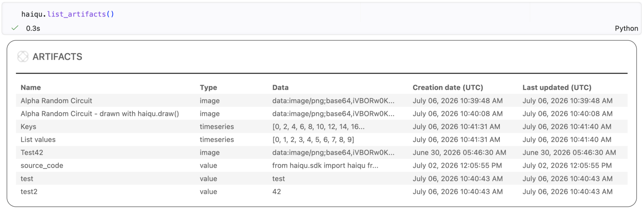The image size is (644, 210).
Task: Select the Alpha Random Circuit artifact row
Action: click(322, 101)
